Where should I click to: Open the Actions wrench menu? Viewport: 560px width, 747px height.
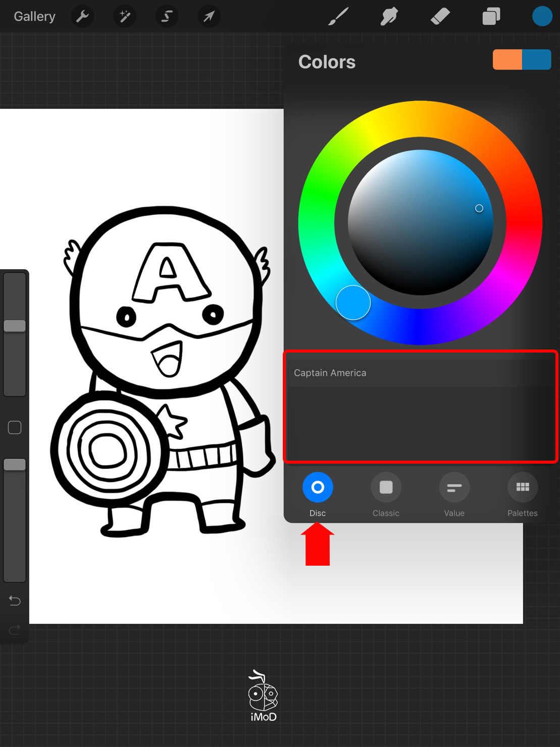(x=82, y=17)
